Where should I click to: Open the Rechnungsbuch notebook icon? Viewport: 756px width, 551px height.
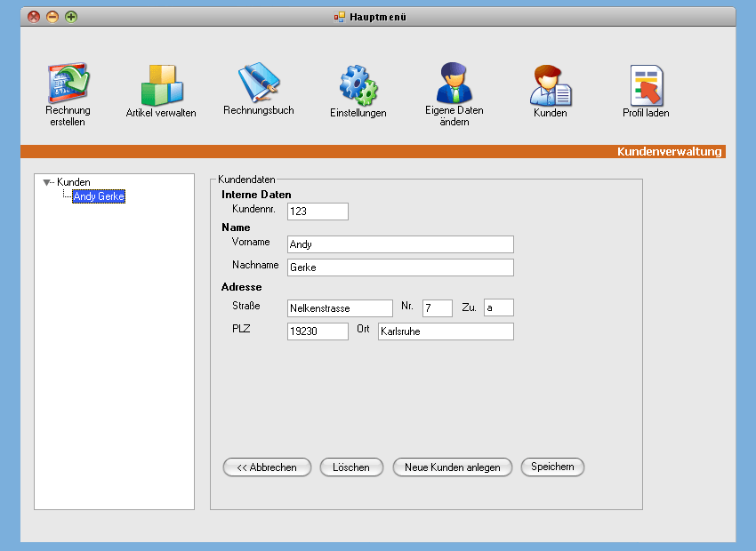(x=259, y=82)
